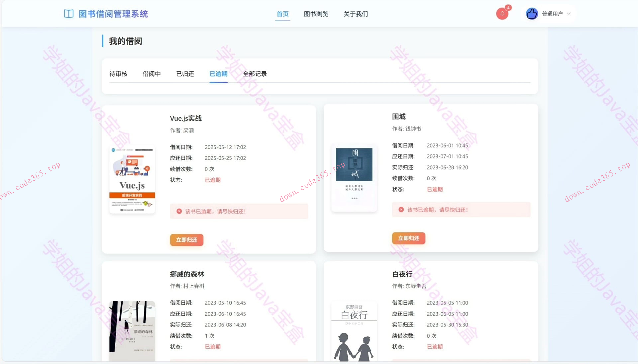Switch to the 全部记录 tab

(x=255, y=74)
